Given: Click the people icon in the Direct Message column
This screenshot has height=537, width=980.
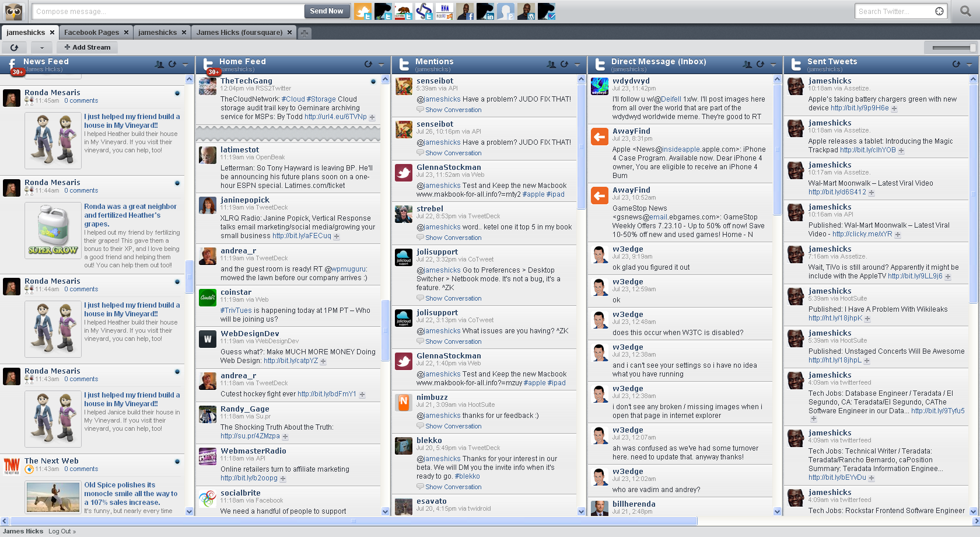Looking at the screenshot, I should (747, 64).
